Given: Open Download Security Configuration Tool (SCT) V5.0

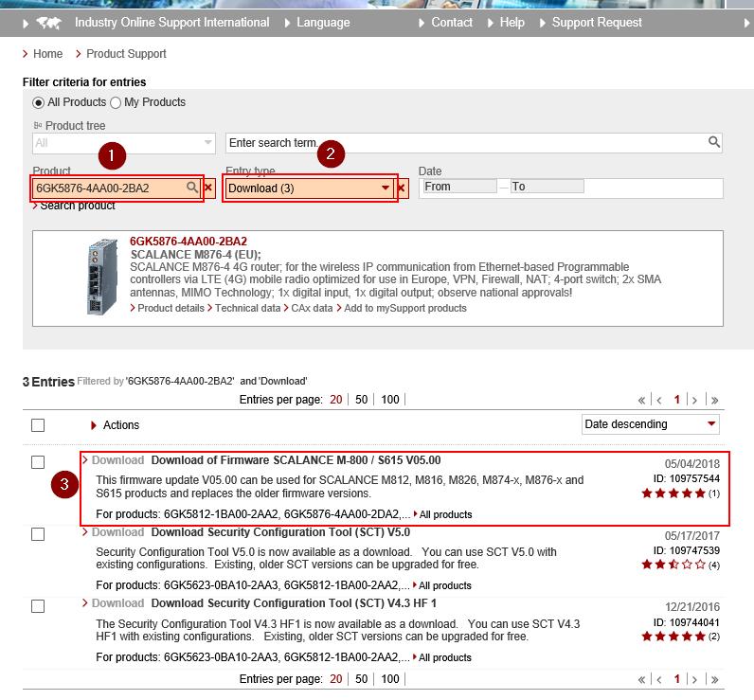Looking at the screenshot, I should 280,532.
